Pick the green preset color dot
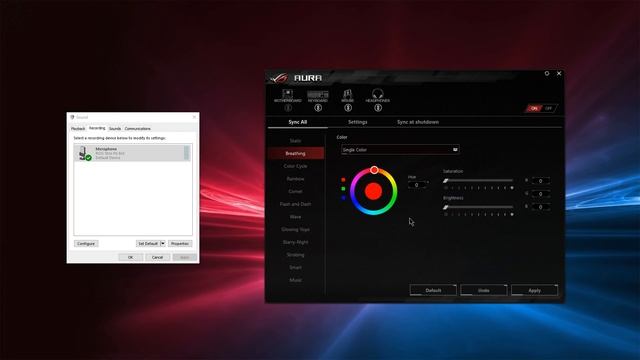Image resolution: width=640 pixels, height=360 pixels. (343, 189)
